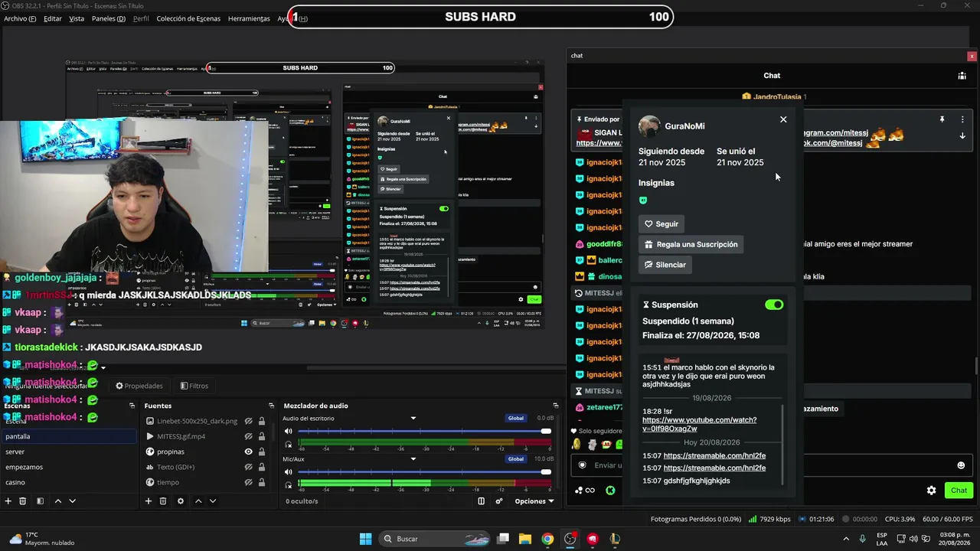Open the Herramientas menu
Image resolution: width=980 pixels, height=551 pixels.
(x=249, y=18)
